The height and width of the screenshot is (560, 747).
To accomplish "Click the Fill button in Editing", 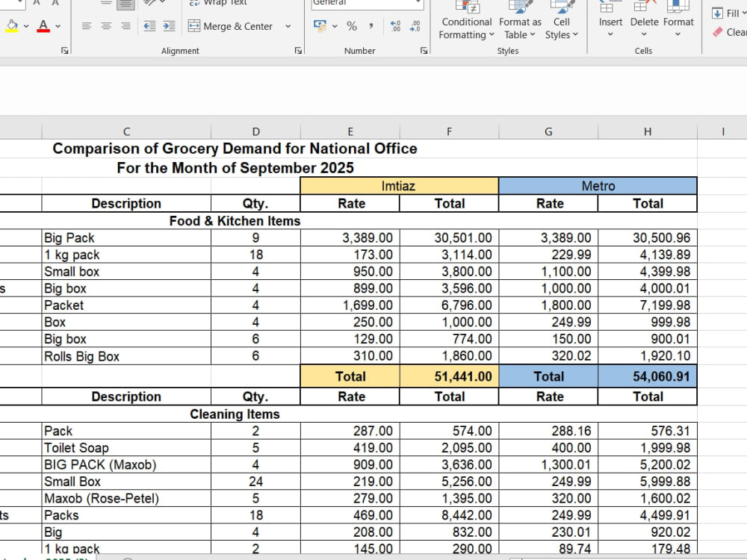I will click(728, 13).
